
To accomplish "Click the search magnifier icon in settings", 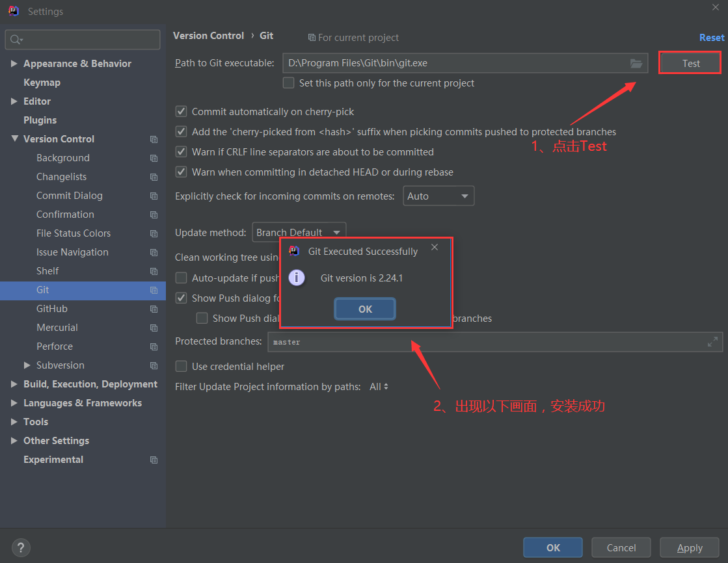I will 16,40.
